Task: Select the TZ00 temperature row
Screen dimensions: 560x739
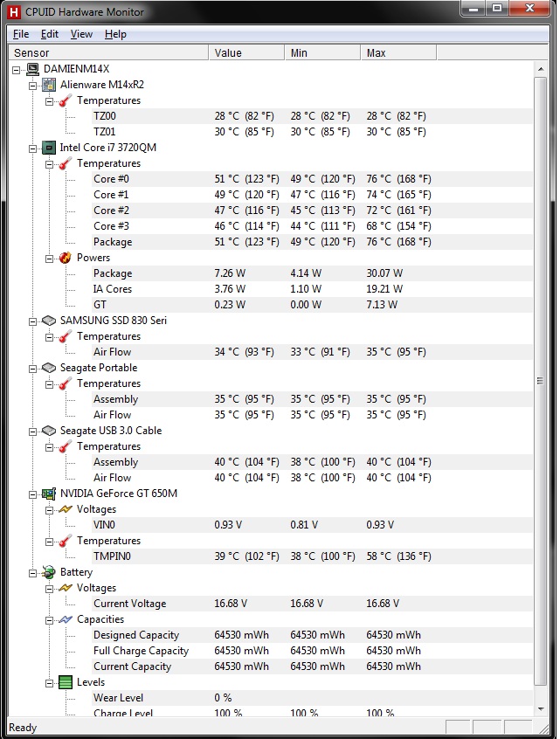Action: coord(312,116)
